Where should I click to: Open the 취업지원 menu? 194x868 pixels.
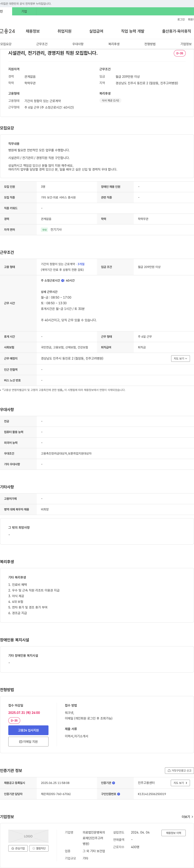pyautogui.click(x=64, y=31)
